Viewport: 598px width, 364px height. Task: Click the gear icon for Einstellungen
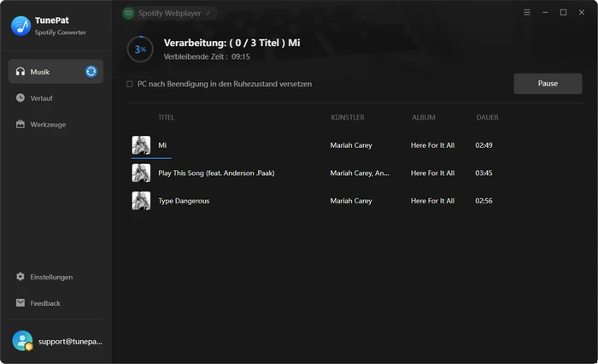pyautogui.click(x=21, y=276)
